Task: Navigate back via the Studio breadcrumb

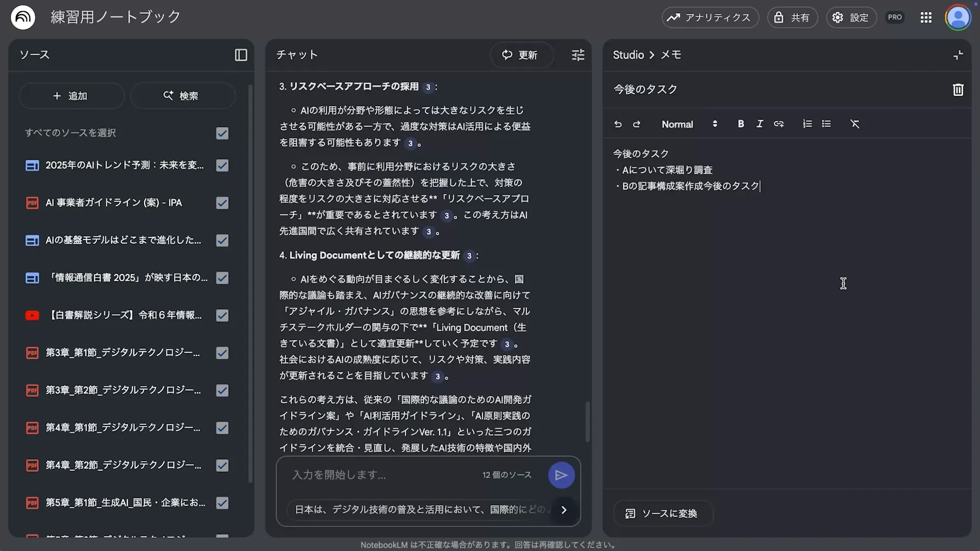Action: pyautogui.click(x=628, y=55)
